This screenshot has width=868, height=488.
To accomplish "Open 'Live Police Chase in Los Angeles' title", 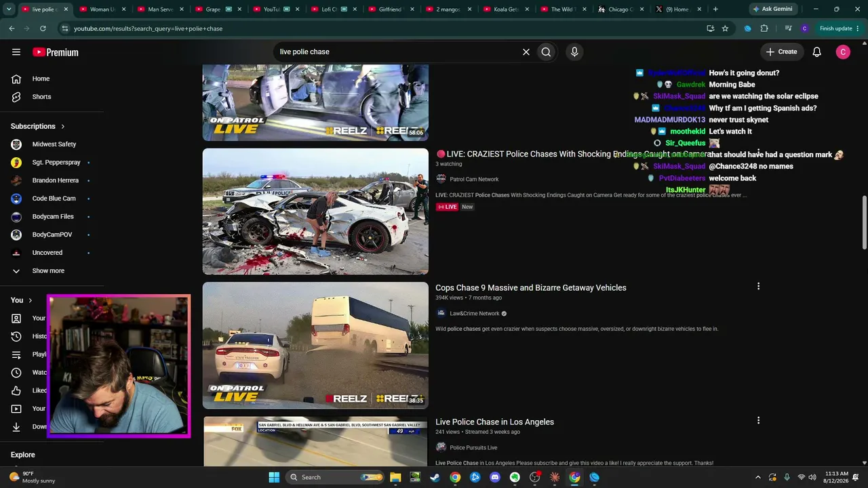I will coord(495,422).
